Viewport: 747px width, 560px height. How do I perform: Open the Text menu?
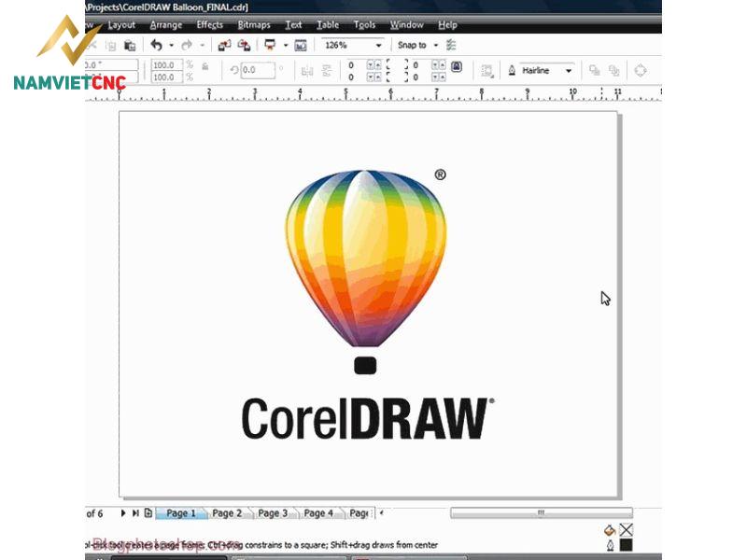point(293,25)
